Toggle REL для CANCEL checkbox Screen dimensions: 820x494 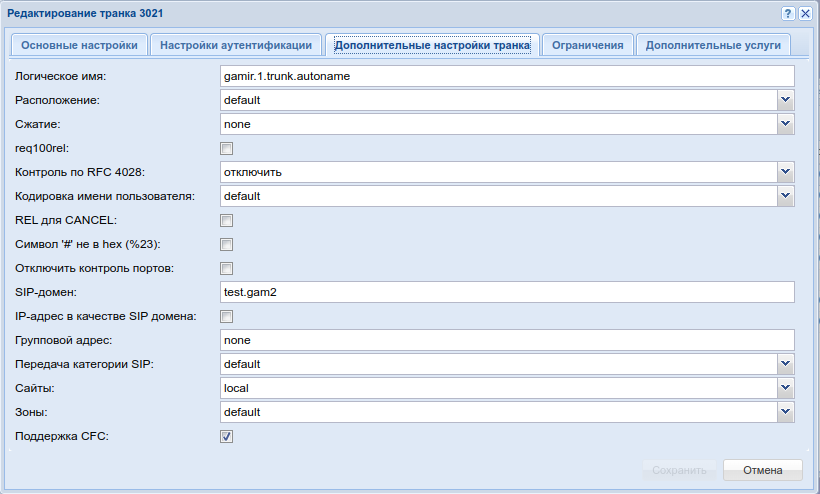[227, 220]
